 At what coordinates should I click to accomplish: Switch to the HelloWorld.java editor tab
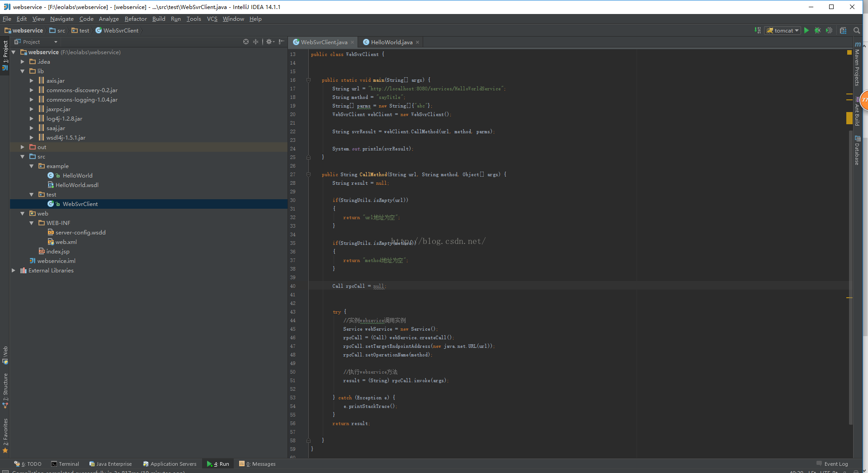coord(392,42)
